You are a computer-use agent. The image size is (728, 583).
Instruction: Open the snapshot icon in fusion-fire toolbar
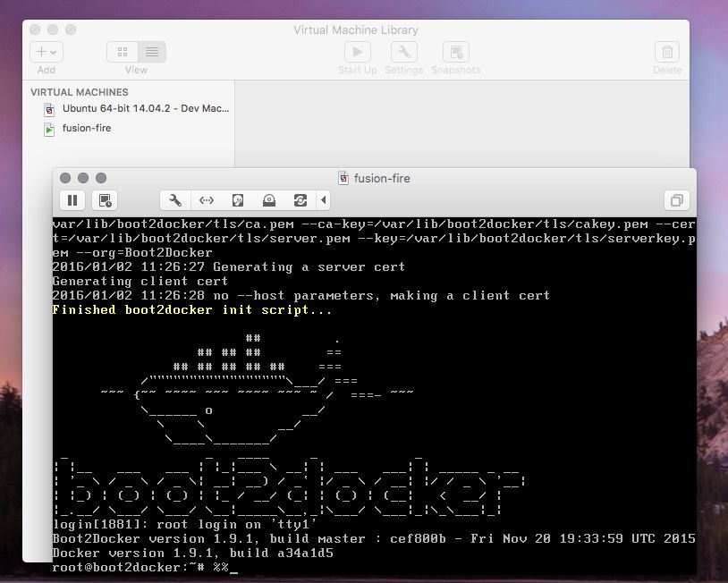tap(105, 200)
